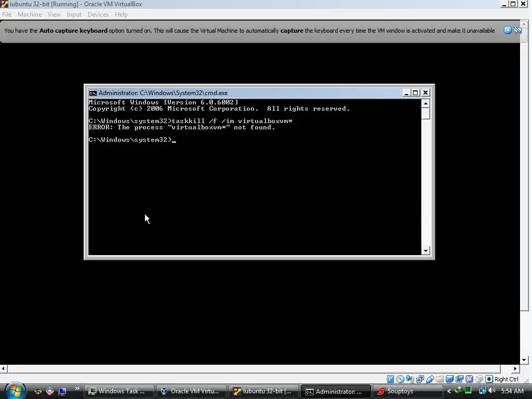Click the cmd scrollbar down arrow
532x399 pixels.
(425, 251)
